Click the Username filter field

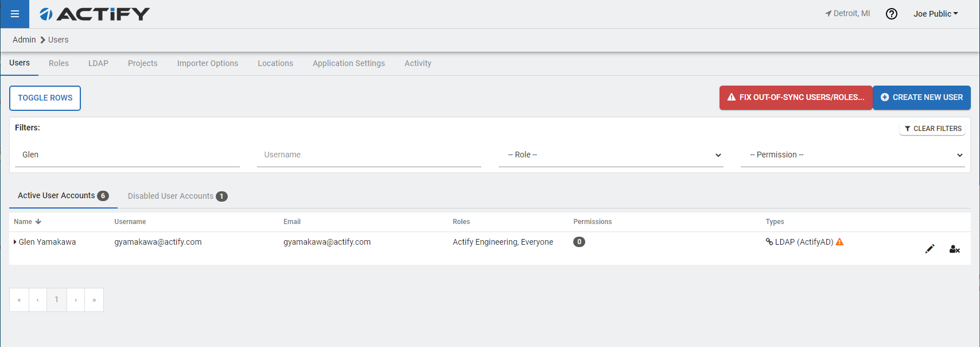tap(369, 155)
